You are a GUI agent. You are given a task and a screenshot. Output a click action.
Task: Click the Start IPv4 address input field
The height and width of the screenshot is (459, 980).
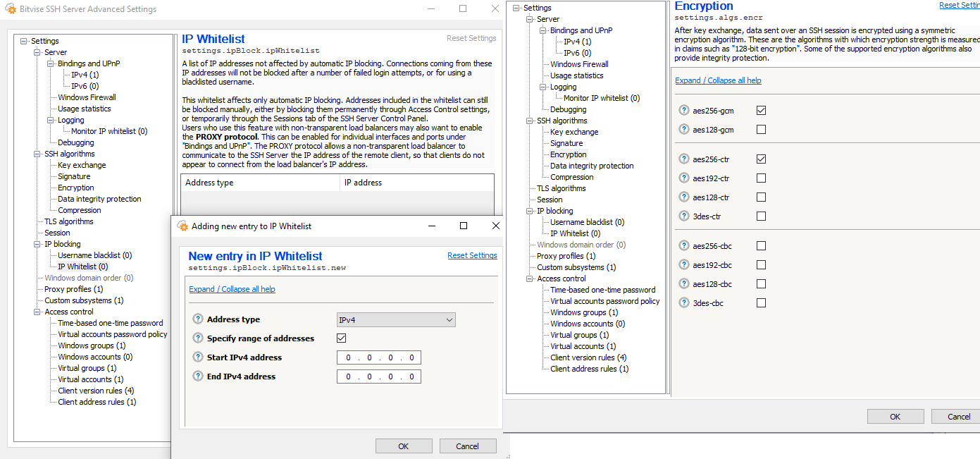point(379,357)
